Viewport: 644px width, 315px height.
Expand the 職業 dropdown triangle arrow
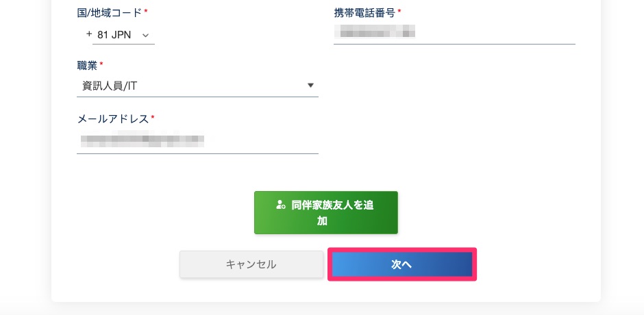310,86
